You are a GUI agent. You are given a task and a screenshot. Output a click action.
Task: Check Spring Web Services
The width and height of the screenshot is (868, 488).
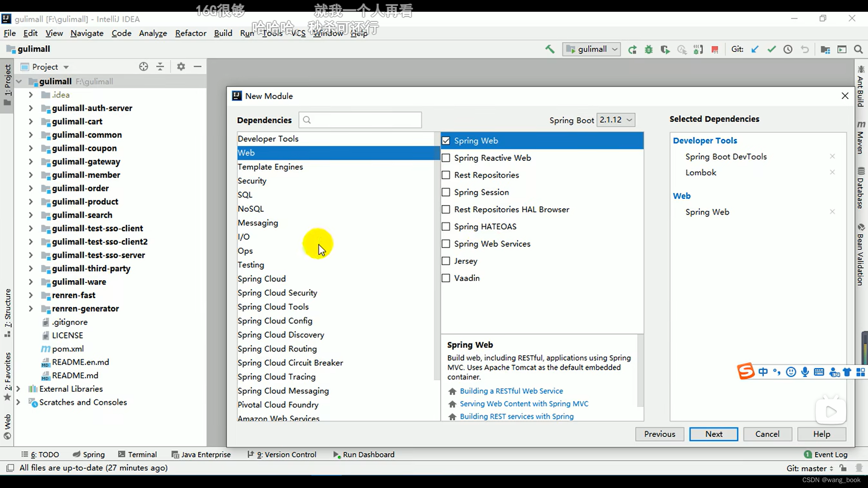point(446,244)
